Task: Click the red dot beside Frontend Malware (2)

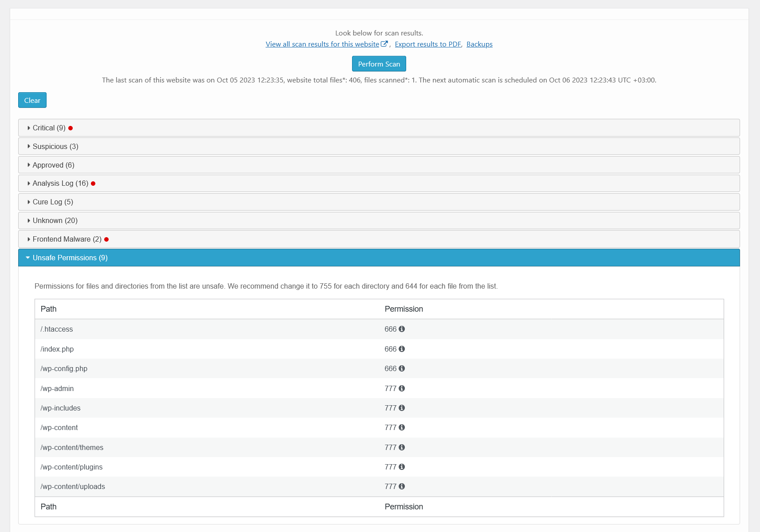Action: [x=106, y=239]
